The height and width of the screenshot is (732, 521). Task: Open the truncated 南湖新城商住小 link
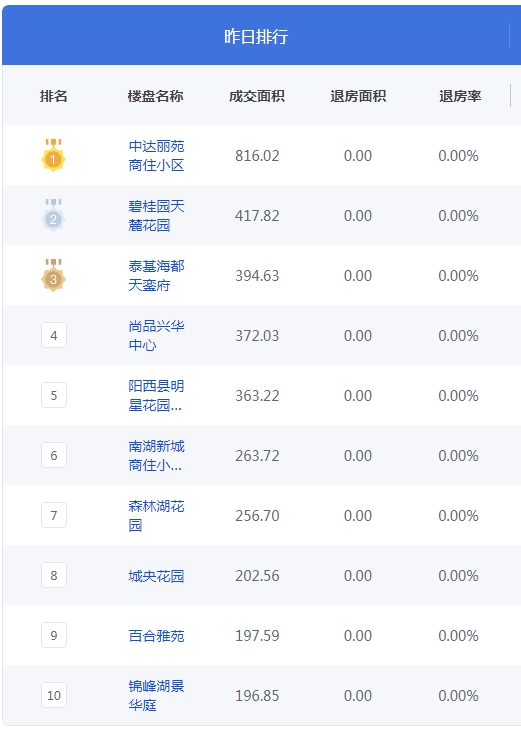[156, 456]
